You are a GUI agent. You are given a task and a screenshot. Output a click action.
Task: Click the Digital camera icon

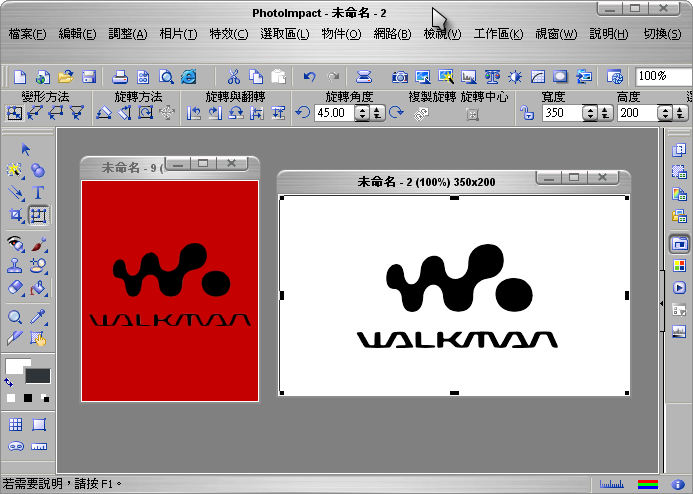coord(400,77)
